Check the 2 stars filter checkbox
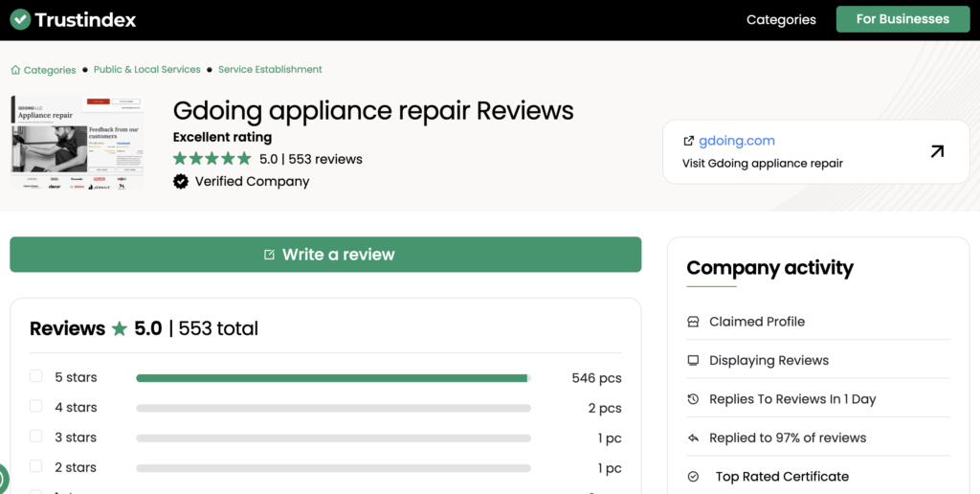980x494 pixels. coord(36,466)
